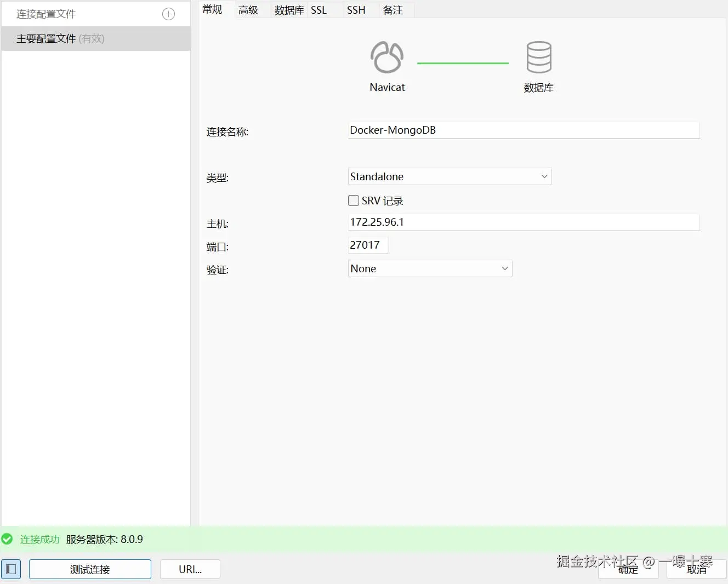
Task: Cancel with the 取消 button
Action: [x=697, y=569]
